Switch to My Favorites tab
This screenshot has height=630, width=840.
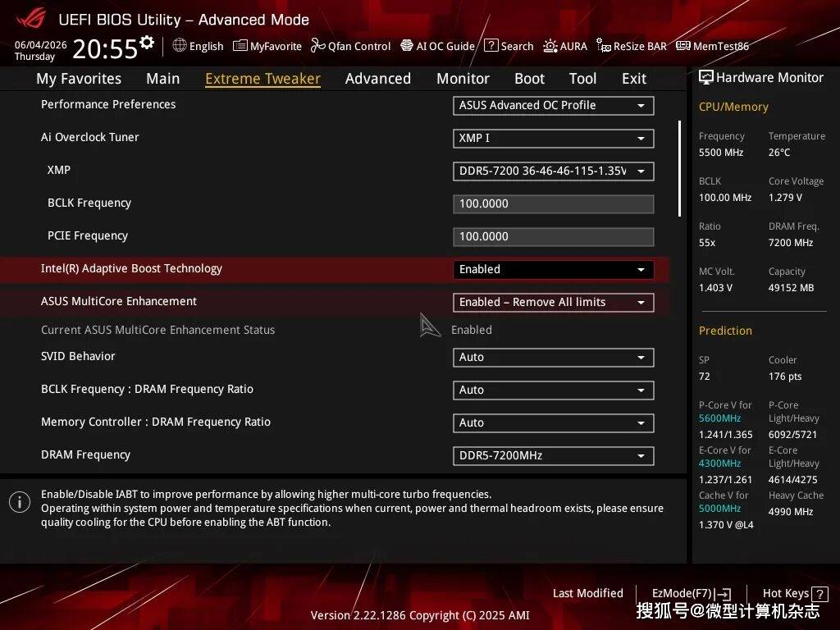(x=79, y=79)
